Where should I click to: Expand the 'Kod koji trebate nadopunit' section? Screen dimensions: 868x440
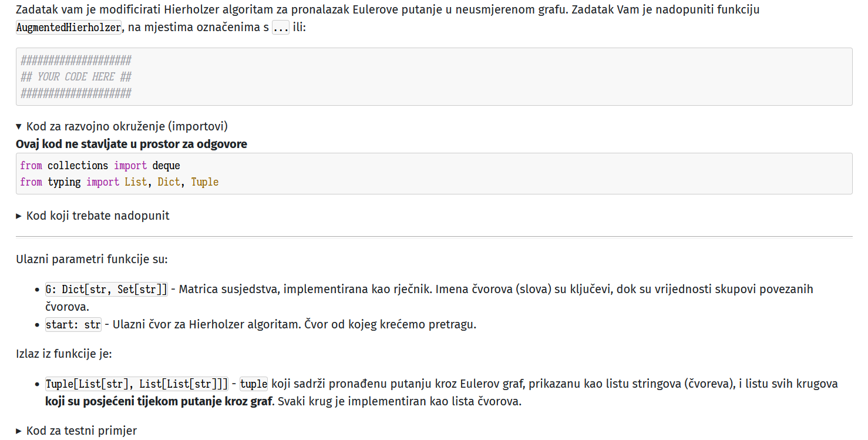coord(93,216)
